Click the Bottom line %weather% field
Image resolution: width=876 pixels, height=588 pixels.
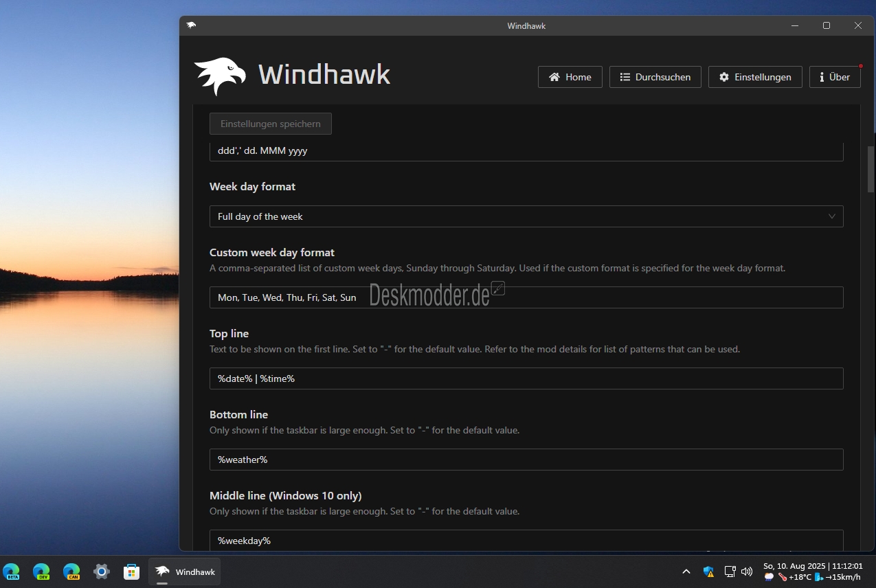click(526, 460)
